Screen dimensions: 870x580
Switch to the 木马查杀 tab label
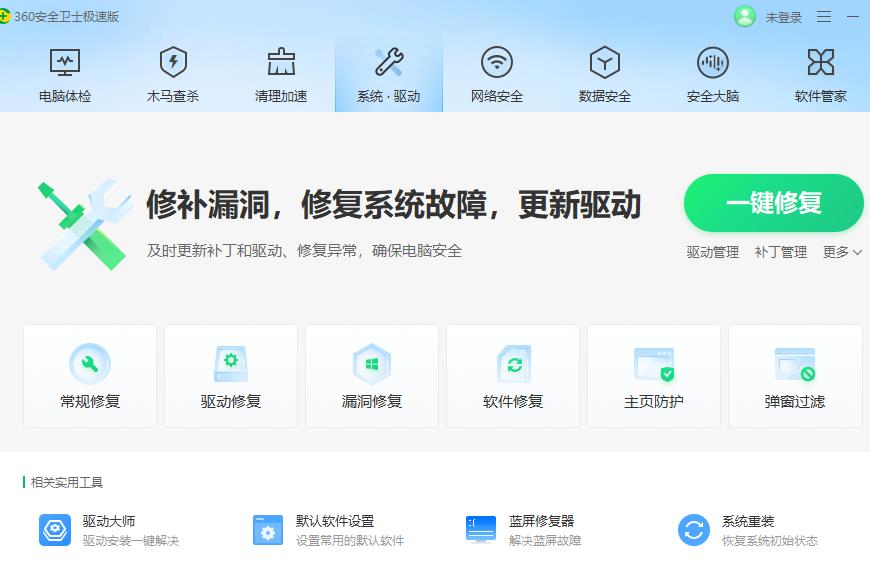[173, 96]
